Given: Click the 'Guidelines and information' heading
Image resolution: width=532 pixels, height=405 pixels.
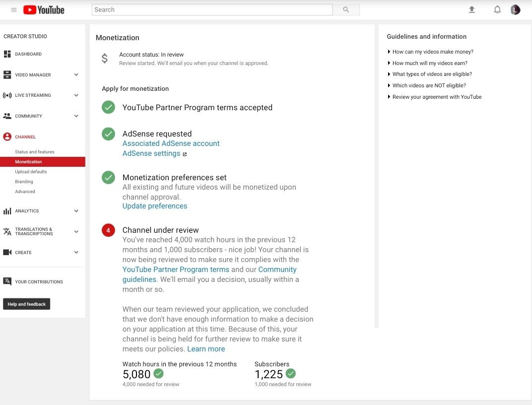Looking at the screenshot, I should pos(426,37).
